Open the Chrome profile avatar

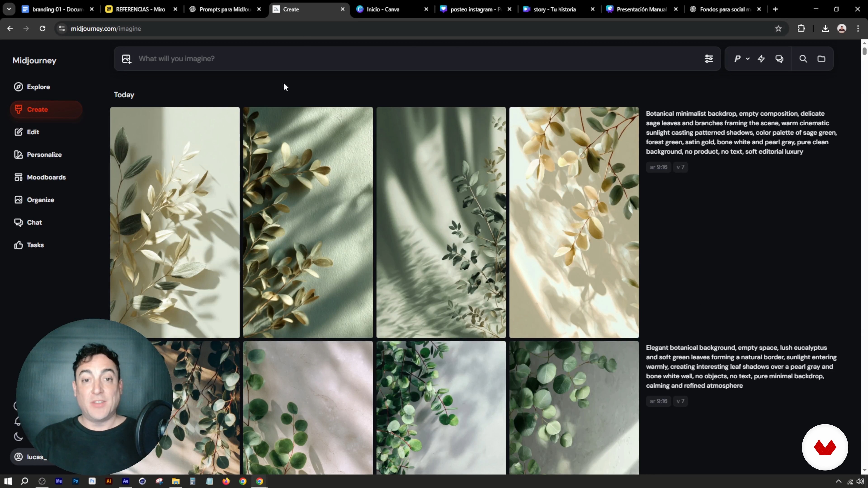(842, 29)
